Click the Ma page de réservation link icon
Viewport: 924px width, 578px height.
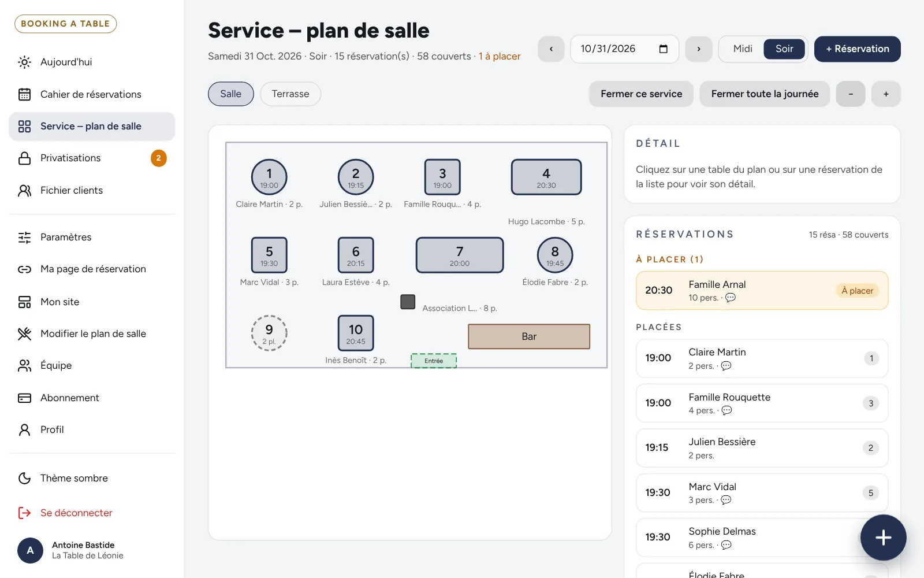coord(24,269)
